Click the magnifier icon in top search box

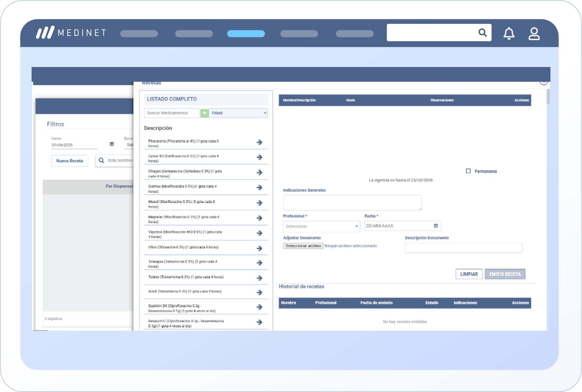482,33
